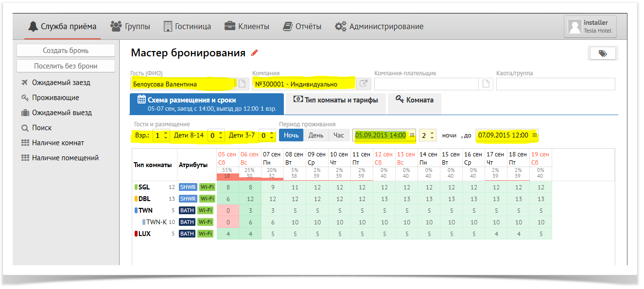Viewport: 644px width, 289px height.
Task: Open calendar picker in check-out date field
Action: pyautogui.click(x=534, y=136)
